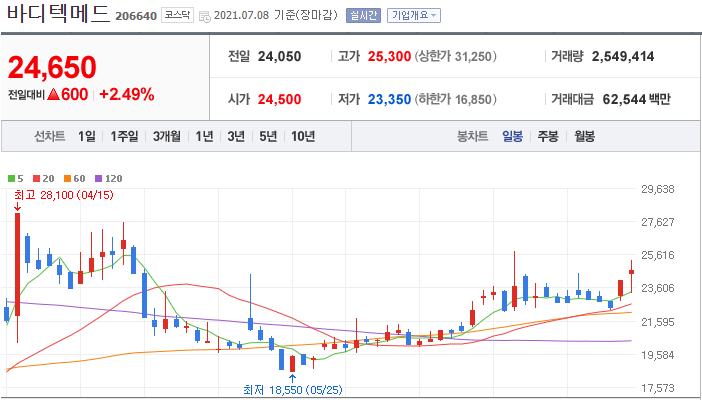Viewport: 702px width, 400px height.
Task: Click the 코스닥 market badge
Action: click(177, 15)
